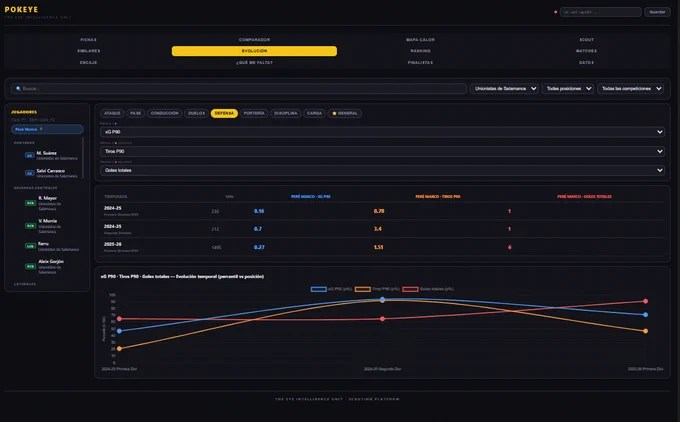Click the 6 goals value for 2025-26
The height and width of the screenshot is (422, 680).
pyautogui.click(x=510, y=247)
